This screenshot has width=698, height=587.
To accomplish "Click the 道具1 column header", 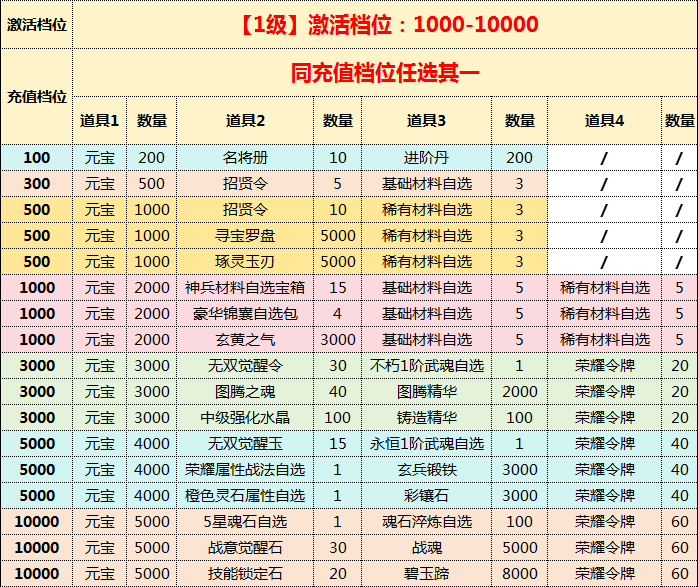I will pos(100,120).
